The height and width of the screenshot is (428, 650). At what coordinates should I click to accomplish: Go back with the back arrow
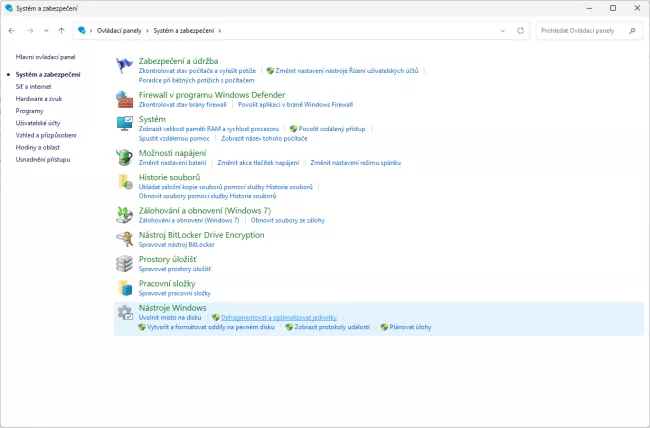(12, 31)
